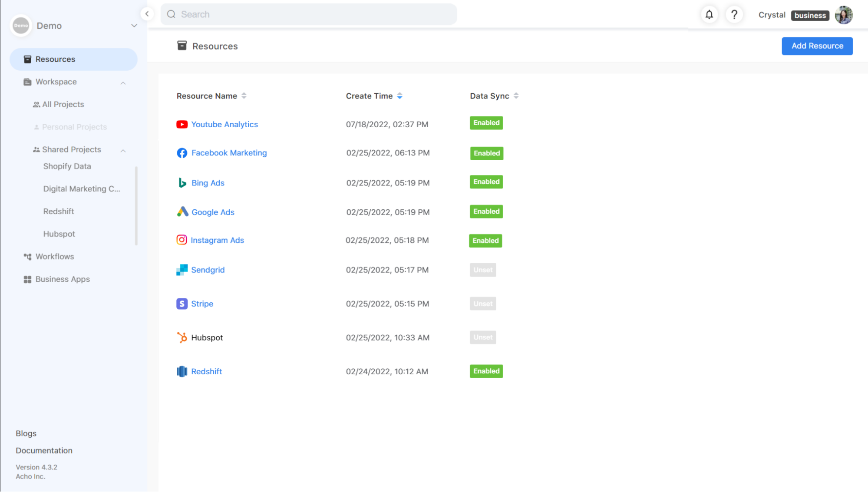The image size is (868, 492).
Task: Click the Add Resource button
Action: (817, 46)
